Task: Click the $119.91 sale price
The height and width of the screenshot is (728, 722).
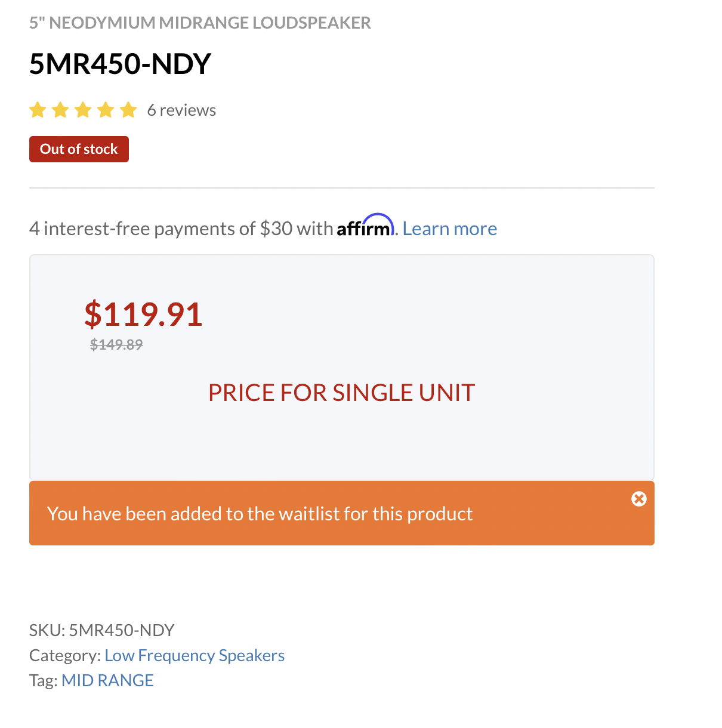Action: pos(143,314)
